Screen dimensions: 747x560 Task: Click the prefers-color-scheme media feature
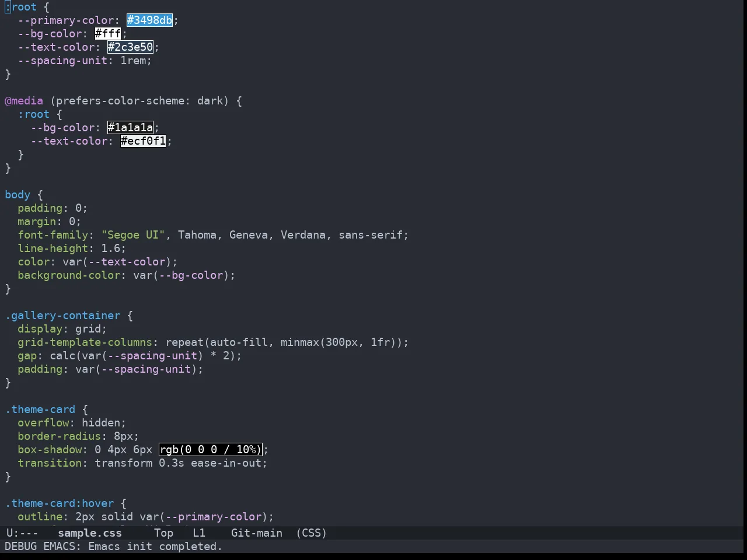121,101
